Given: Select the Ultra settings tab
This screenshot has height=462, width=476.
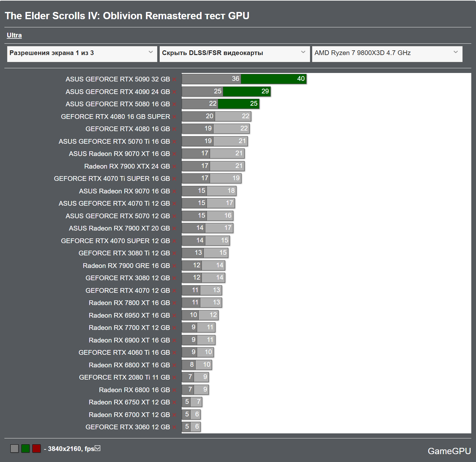Looking at the screenshot, I should click(14, 35).
